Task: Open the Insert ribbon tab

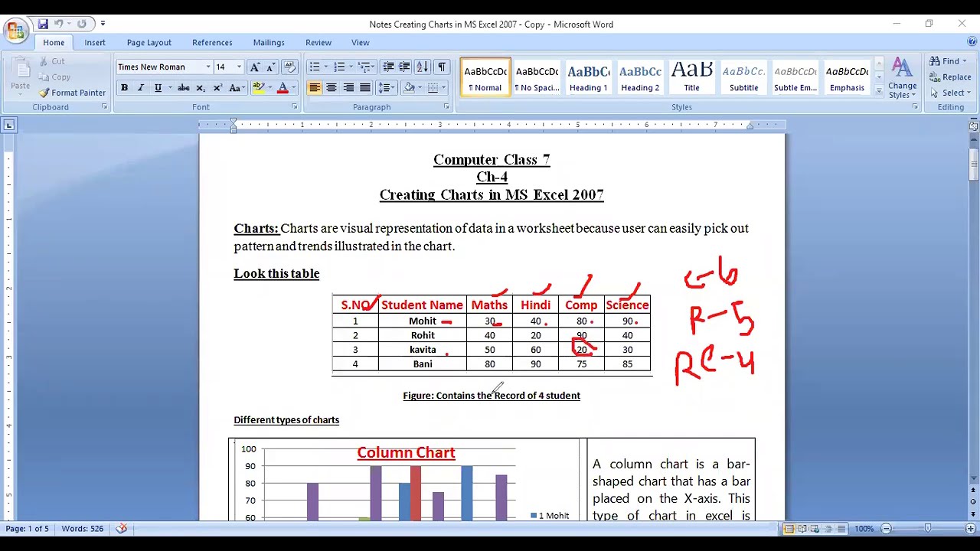Action: click(95, 43)
